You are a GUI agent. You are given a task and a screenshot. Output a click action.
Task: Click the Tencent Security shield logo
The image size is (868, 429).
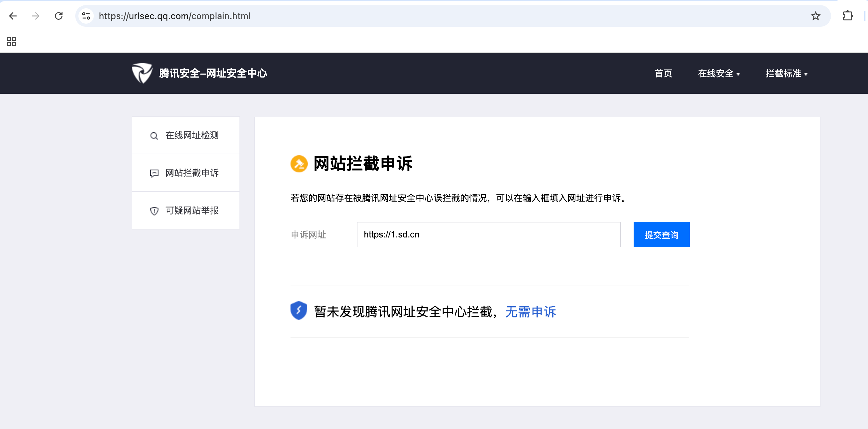click(x=142, y=73)
